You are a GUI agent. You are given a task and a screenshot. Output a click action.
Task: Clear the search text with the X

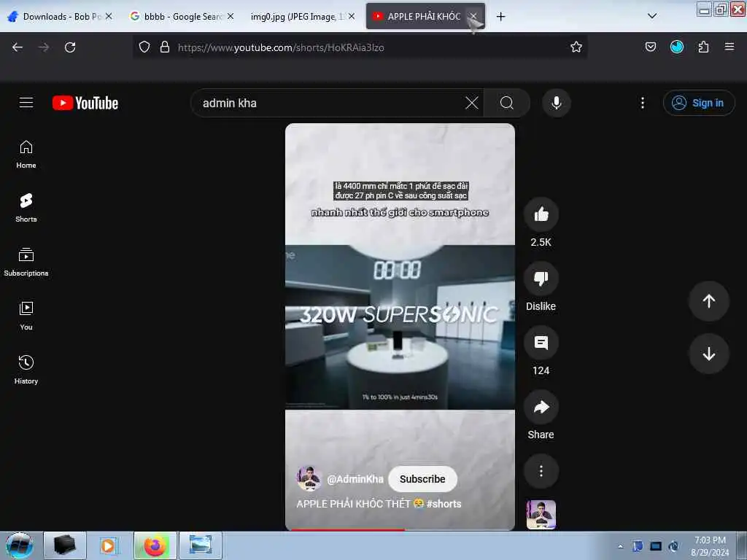tap(472, 103)
